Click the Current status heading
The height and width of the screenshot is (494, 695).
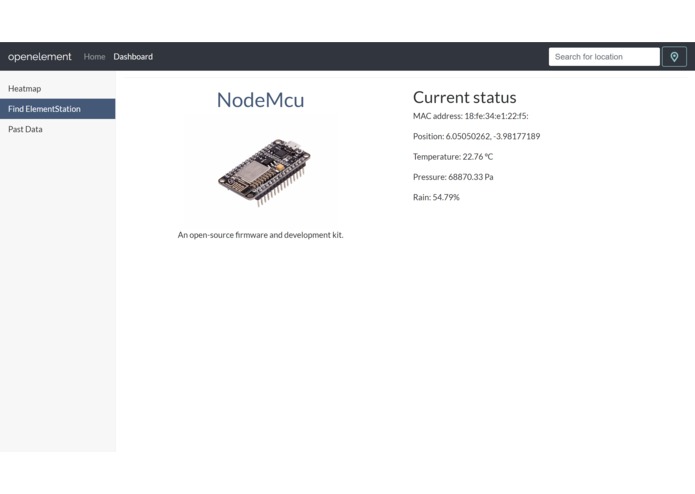[465, 97]
